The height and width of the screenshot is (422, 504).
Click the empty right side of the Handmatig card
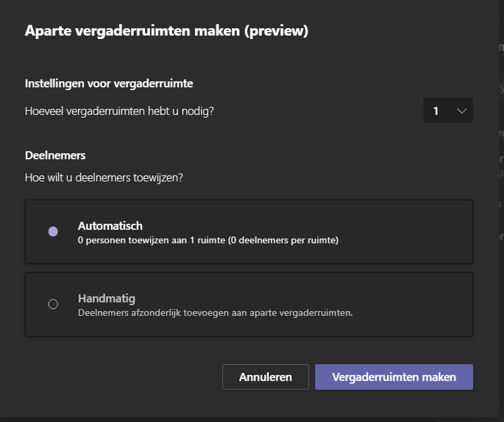[x=417, y=304]
